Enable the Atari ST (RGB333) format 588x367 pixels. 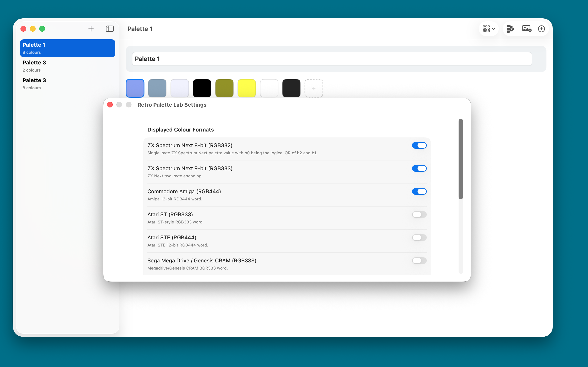[x=419, y=214]
